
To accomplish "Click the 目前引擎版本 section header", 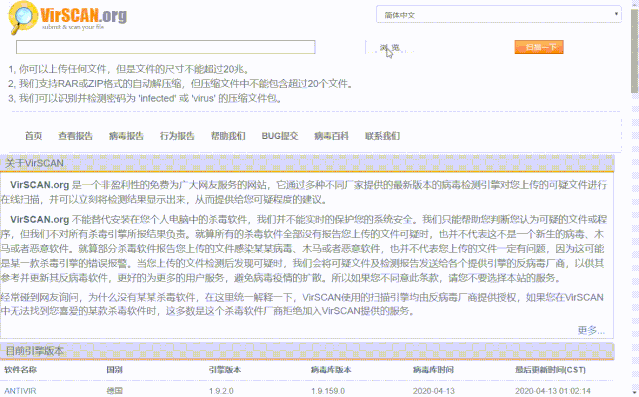I will [307, 351].
